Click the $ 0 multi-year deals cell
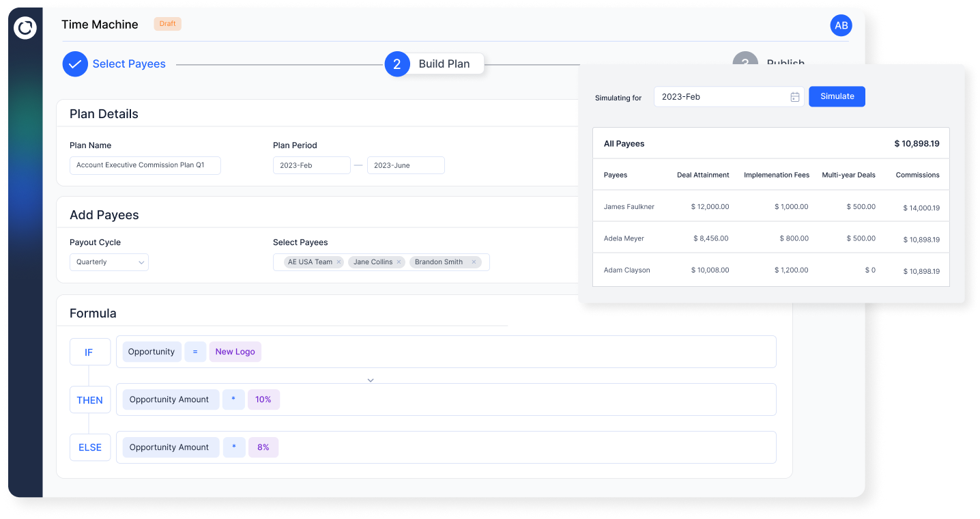The width and height of the screenshot is (980, 519). [870, 270]
